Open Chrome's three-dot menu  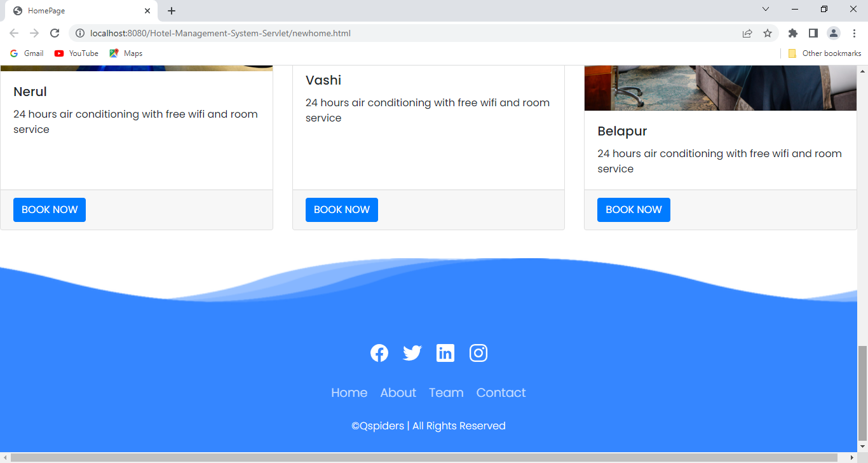[x=855, y=33]
